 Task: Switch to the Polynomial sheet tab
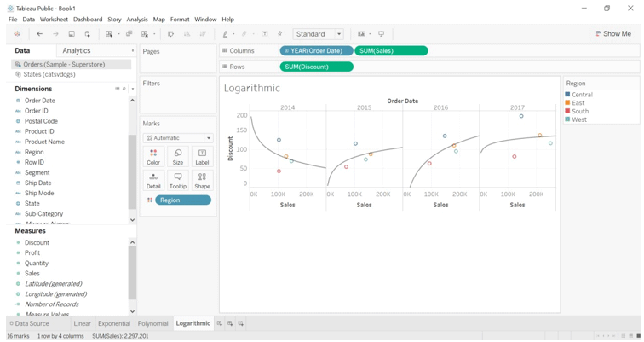point(153,323)
